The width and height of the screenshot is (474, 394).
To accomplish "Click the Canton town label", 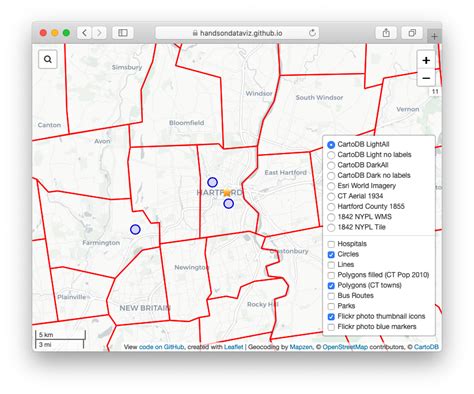I will [49, 125].
